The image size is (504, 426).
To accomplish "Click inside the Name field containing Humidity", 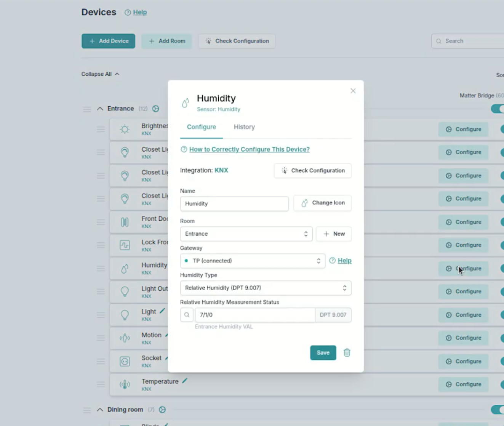I will pos(234,203).
